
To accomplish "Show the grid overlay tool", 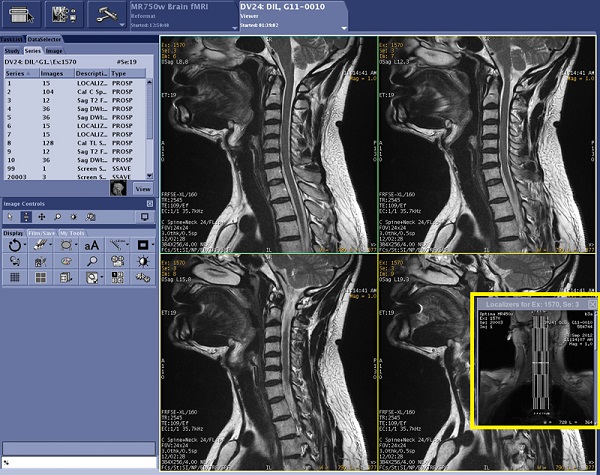I will (x=15, y=277).
